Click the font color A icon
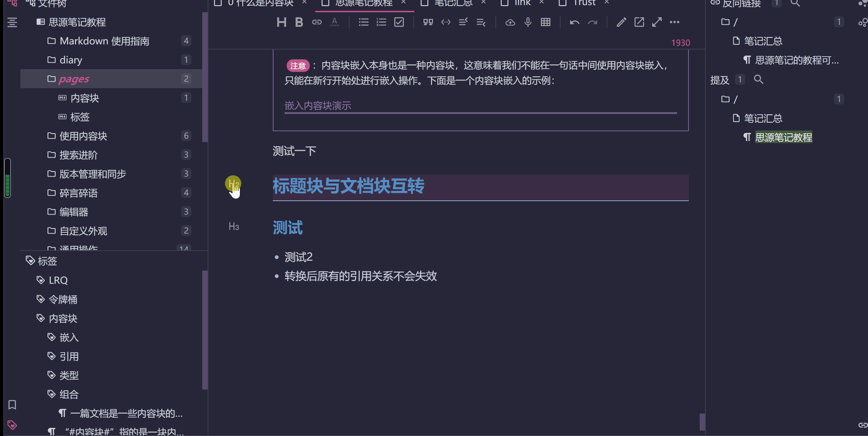 point(334,22)
